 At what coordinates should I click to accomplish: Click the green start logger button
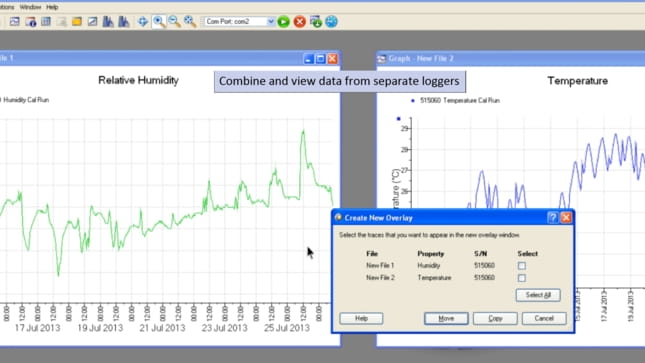pos(283,21)
